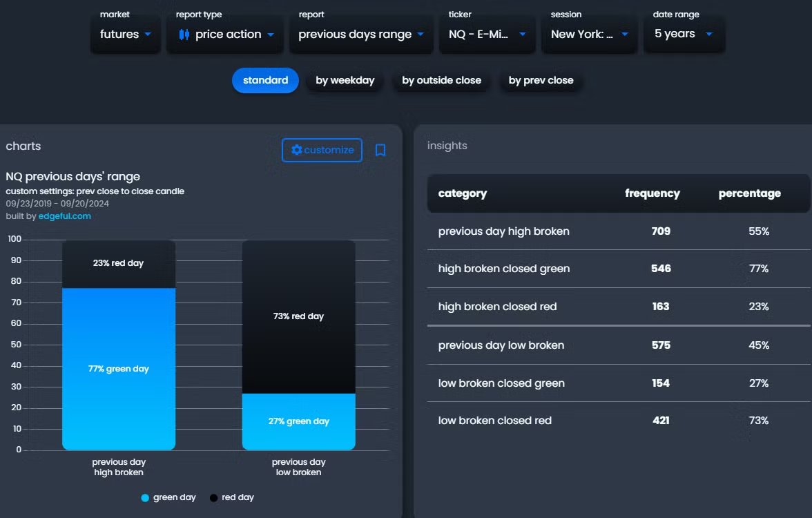Click the frequency value 163
The image size is (812, 518).
point(661,307)
